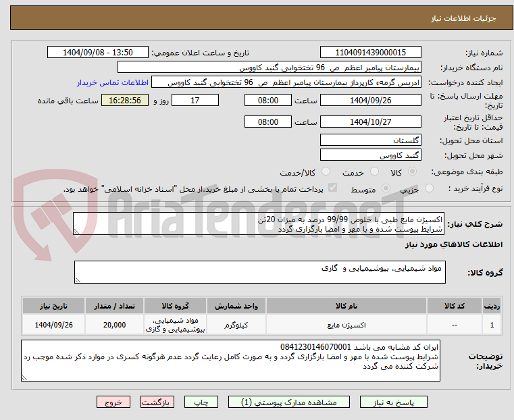The width and height of the screenshot is (514, 420).
Task: Open اطلاعات تماس خریدار link
Action: [112, 82]
